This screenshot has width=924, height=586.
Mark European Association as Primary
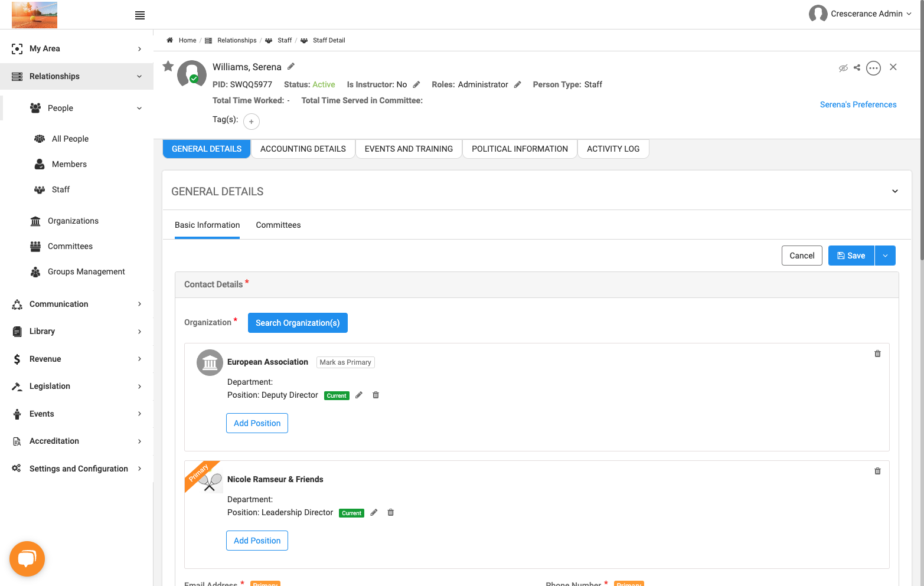coord(345,362)
